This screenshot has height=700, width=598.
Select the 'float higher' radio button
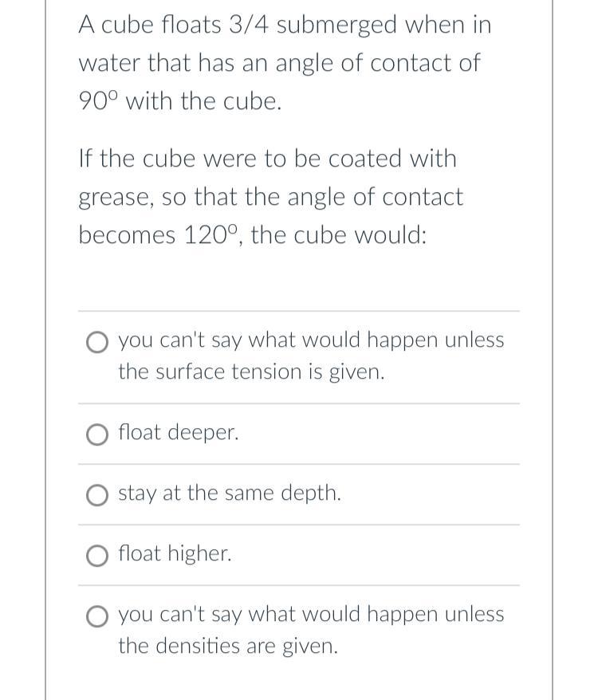coord(97,555)
